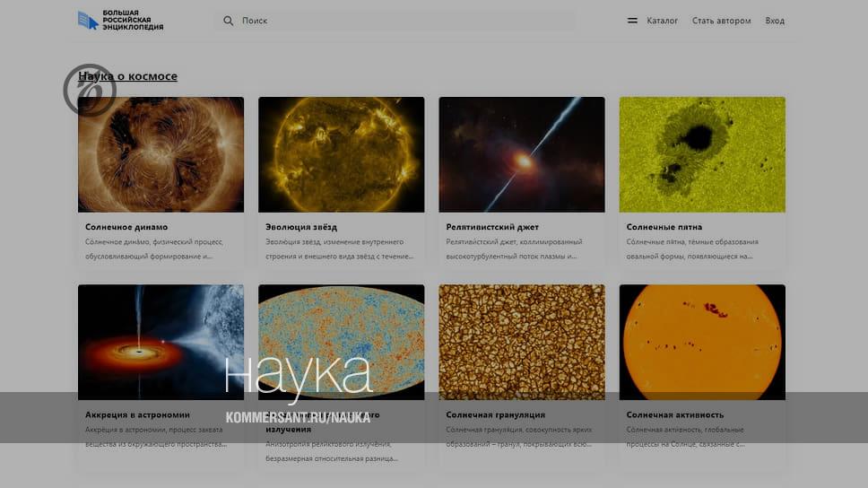Click the search magnifier icon

coord(229,21)
